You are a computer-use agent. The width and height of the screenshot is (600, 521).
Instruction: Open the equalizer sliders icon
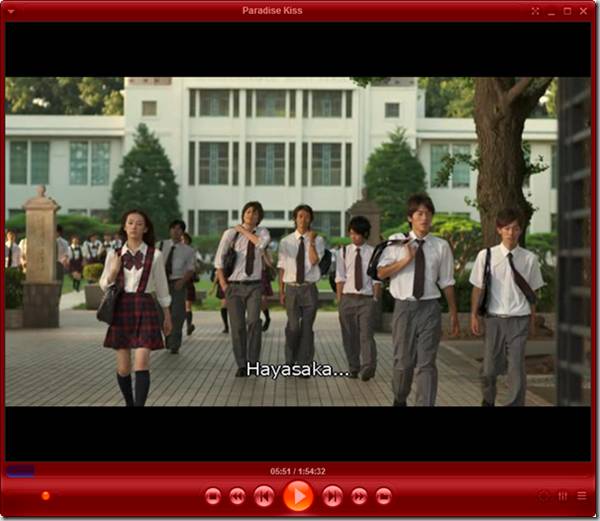pos(562,496)
